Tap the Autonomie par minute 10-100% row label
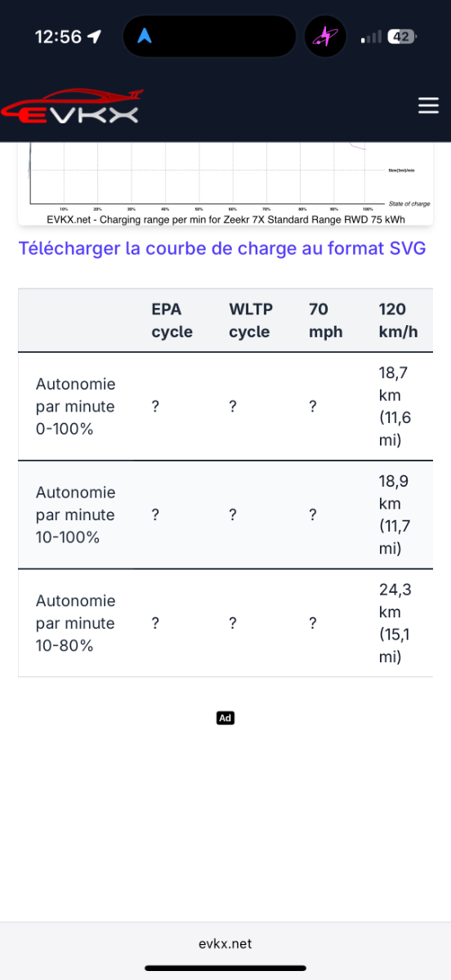451x980 pixels. coord(76,514)
